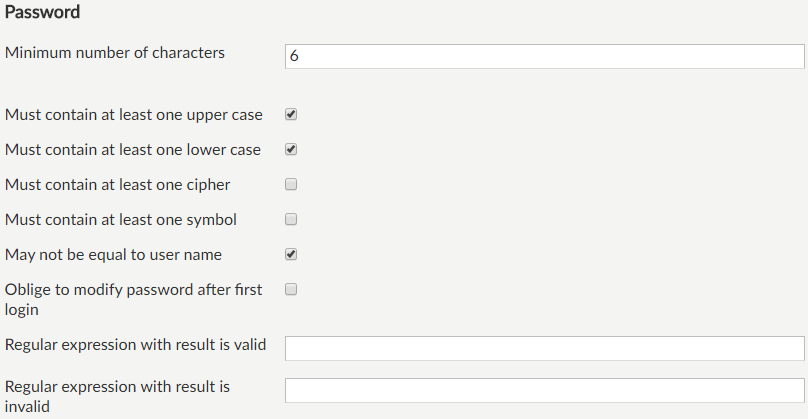Click the 'Must contain at least one lower case' label
The image size is (808, 419).
[x=133, y=150]
